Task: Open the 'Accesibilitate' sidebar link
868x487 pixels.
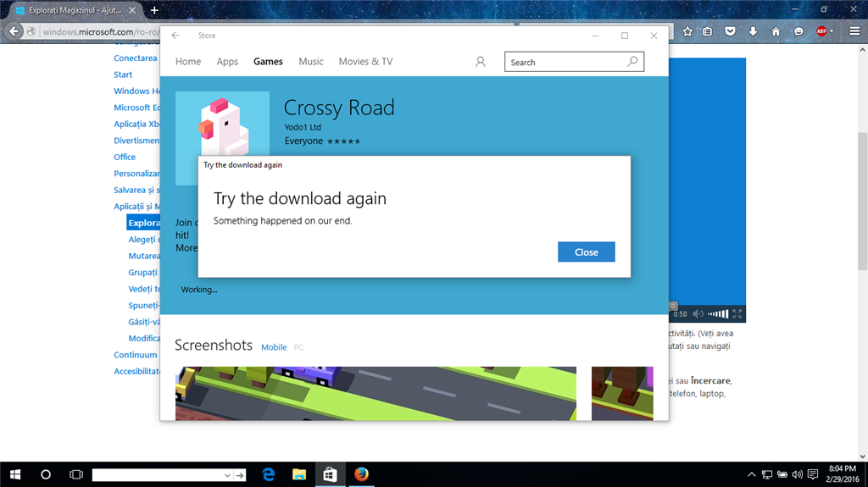Action: (x=136, y=371)
